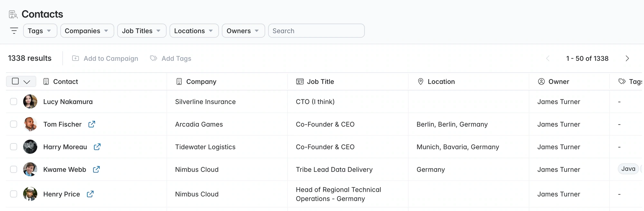Click the Munich, Bavaria, Germany location

pos(458,147)
